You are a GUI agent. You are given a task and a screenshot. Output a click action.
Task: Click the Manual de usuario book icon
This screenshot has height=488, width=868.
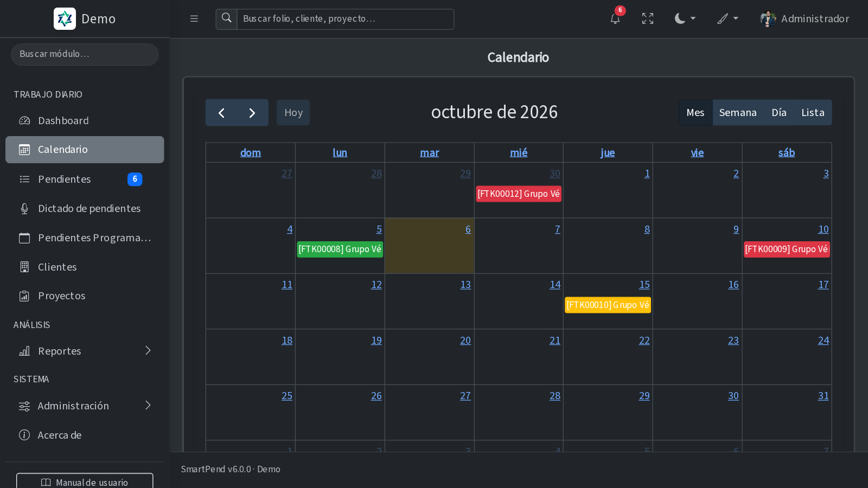point(46,483)
